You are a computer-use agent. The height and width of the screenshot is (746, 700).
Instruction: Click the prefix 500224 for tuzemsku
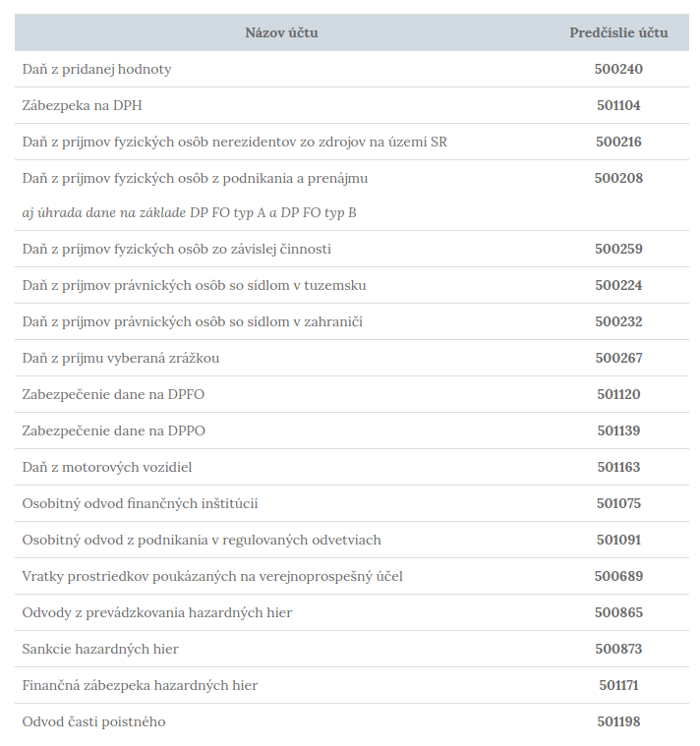618,285
